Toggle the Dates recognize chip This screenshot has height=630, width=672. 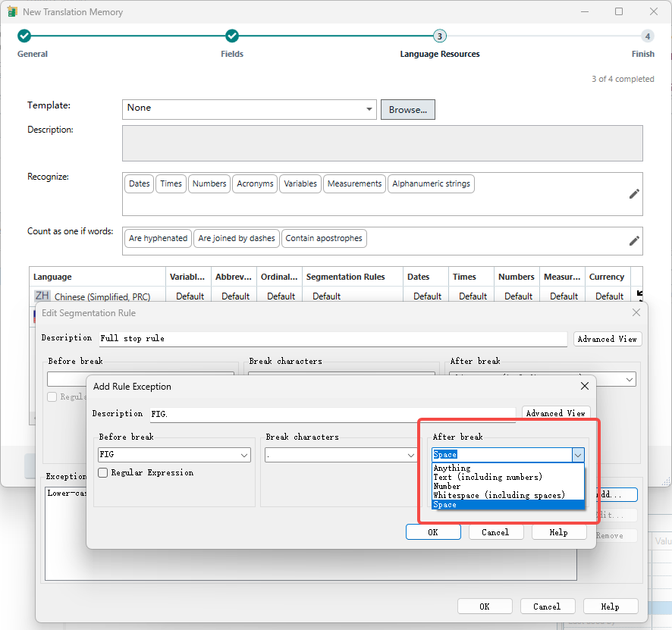tap(140, 183)
